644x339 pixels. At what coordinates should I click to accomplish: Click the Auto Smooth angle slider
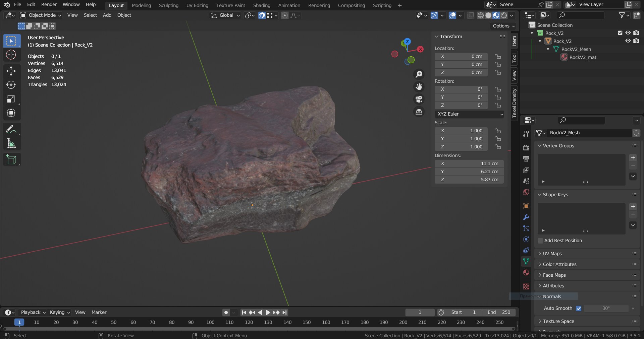(606, 309)
